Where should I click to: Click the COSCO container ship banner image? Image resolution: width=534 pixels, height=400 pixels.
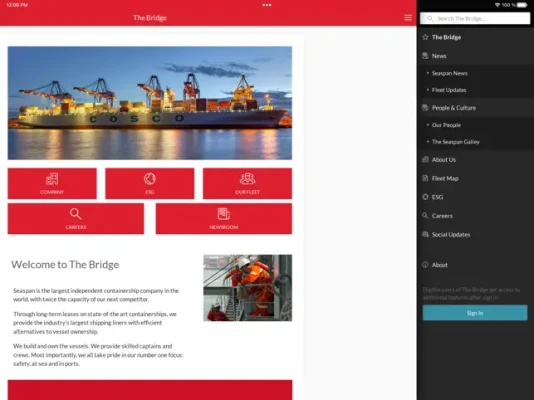point(150,103)
